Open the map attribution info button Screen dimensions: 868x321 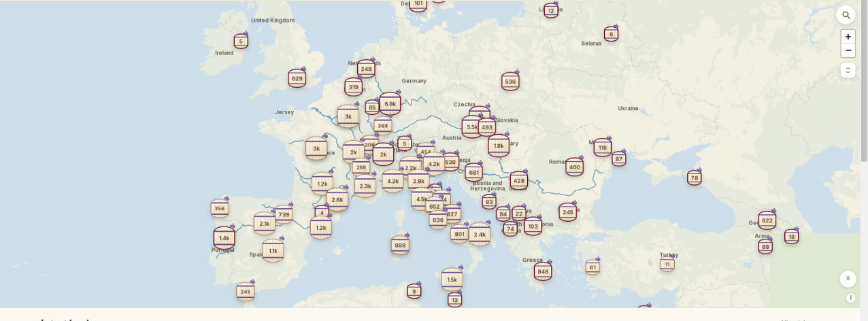(850, 298)
